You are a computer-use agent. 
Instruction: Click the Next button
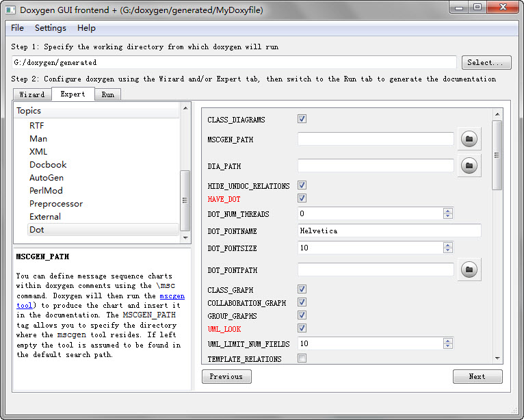tap(477, 376)
